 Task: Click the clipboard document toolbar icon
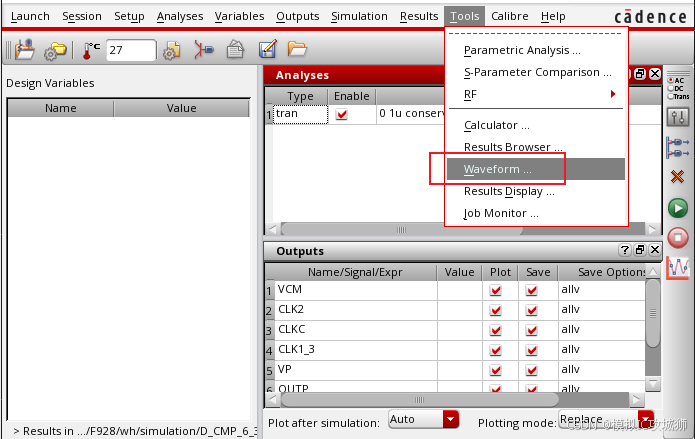[235, 49]
